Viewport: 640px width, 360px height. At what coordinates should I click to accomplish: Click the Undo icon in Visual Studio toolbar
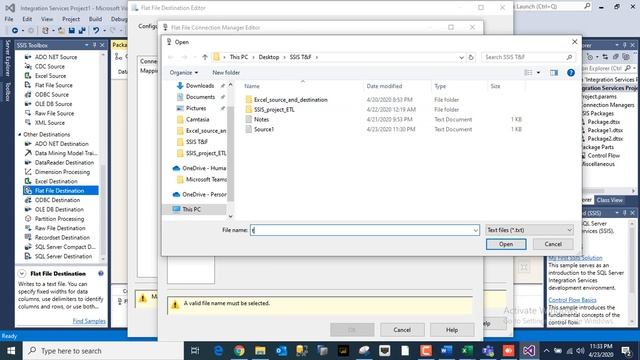click(x=96, y=31)
